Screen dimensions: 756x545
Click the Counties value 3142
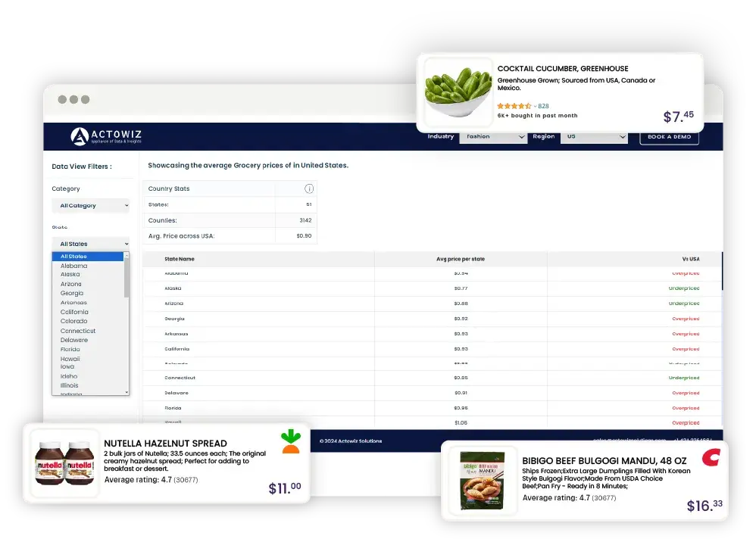click(305, 220)
